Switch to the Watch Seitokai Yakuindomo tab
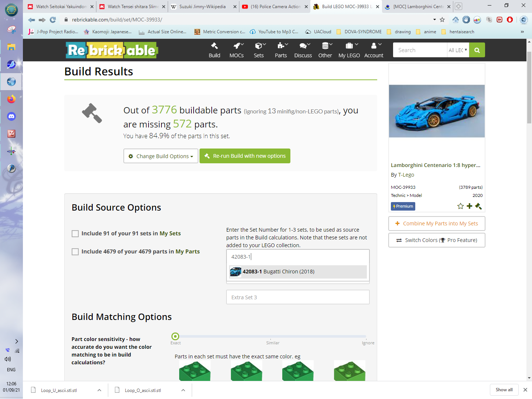This screenshot has height=399, width=532. (61, 7)
